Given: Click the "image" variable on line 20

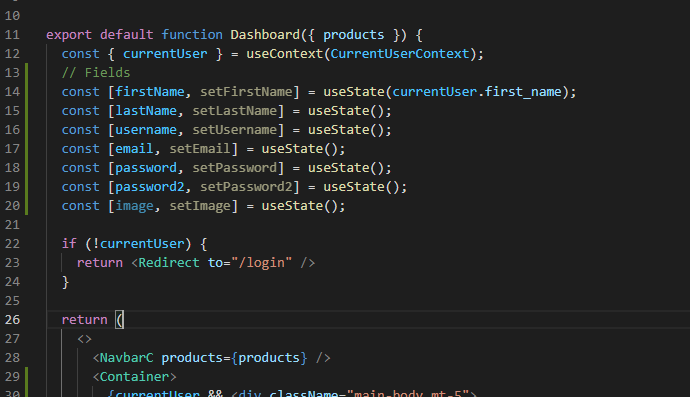Looking at the screenshot, I should (x=134, y=206).
